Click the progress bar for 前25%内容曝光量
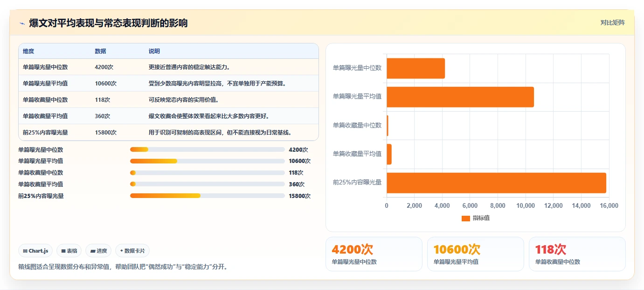The width and height of the screenshot is (644, 290). coord(207,196)
